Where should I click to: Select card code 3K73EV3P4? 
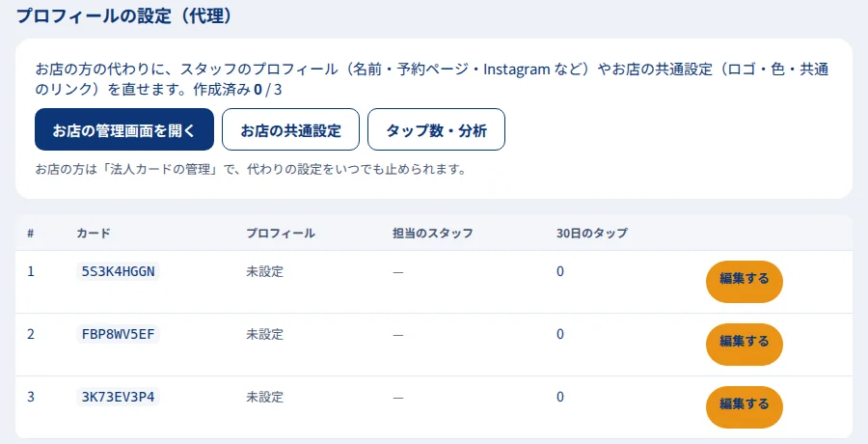pos(118,397)
